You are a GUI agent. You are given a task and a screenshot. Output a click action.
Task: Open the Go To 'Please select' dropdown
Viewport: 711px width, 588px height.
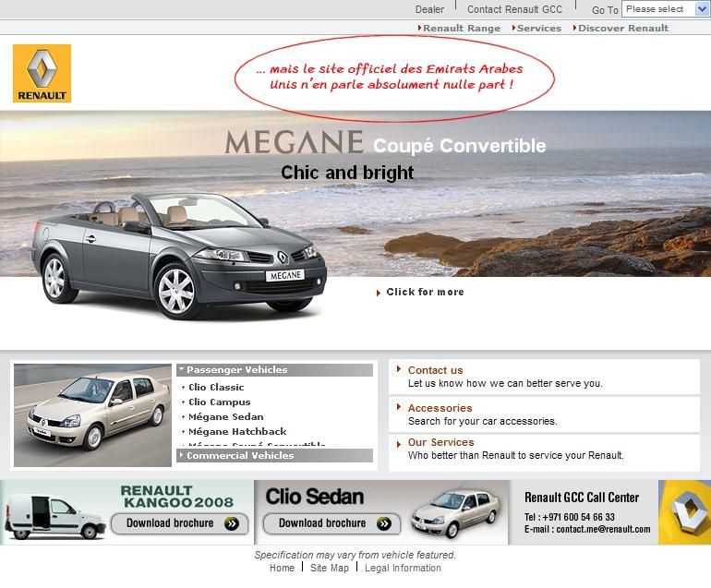[665, 9]
